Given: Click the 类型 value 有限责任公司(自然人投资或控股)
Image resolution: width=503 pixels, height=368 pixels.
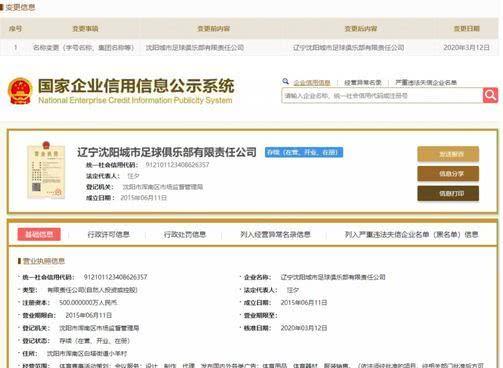Looking at the screenshot, I should point(92,290).
